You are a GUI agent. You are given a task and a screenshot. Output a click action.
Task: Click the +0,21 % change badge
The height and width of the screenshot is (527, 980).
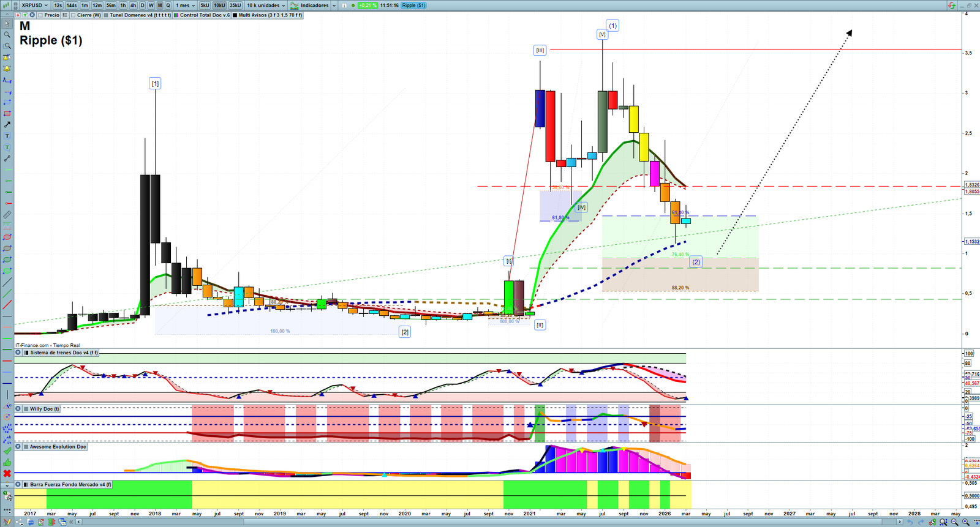(368, 6)
